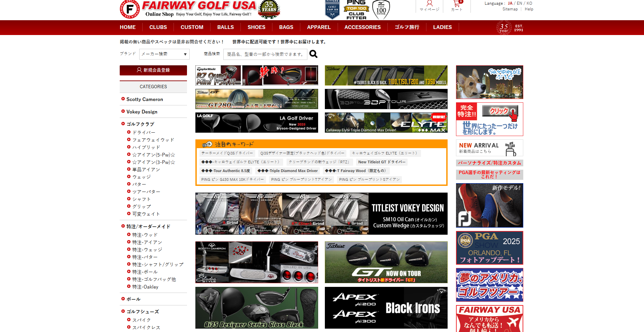This screenshot has height=332, width=644.
Task: Click the search magnifier icon
Action: click(x=313, y=54)
